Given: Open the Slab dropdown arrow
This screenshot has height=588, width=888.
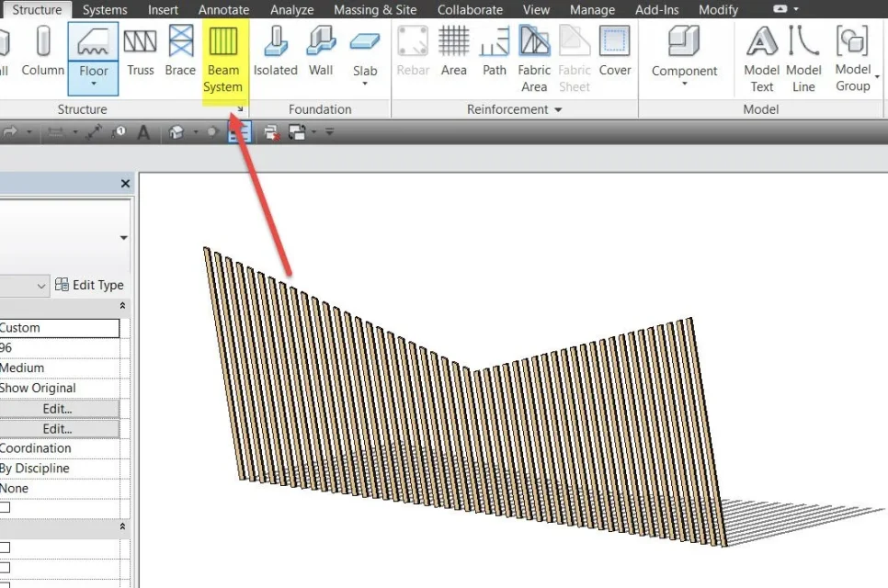Looking at the screenshot, I should click(x=365, y=84).
